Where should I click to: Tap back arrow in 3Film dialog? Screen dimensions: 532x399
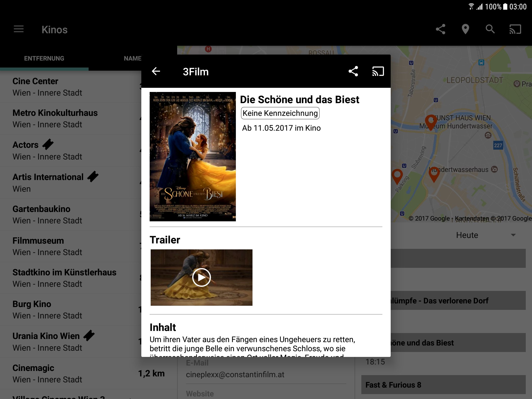(x=156, y=71)
